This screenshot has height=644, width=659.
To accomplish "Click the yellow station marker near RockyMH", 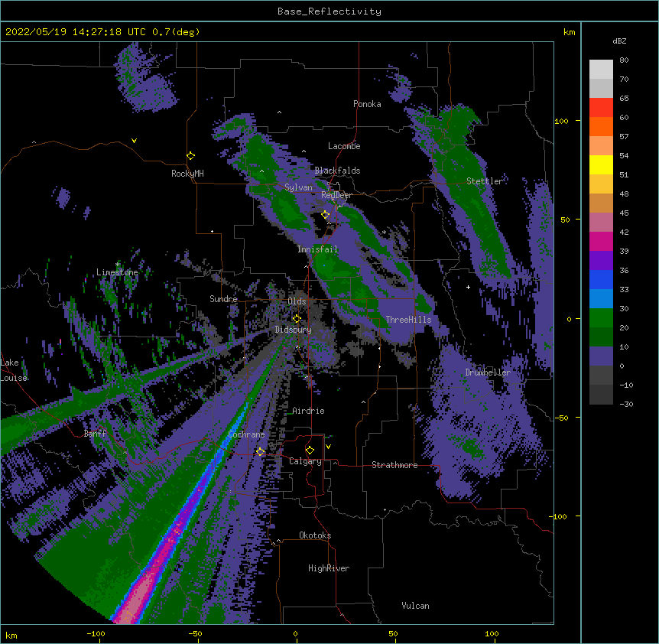I will (x=191, y=156).
